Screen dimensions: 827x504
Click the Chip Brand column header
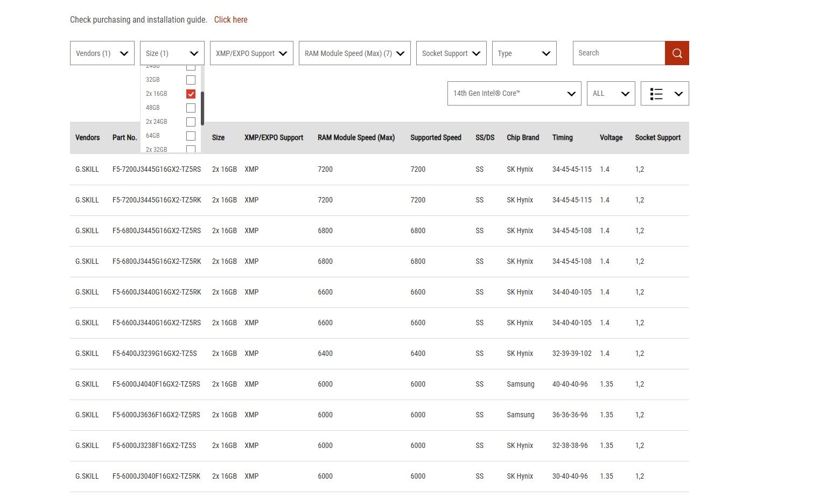(523, 138)
